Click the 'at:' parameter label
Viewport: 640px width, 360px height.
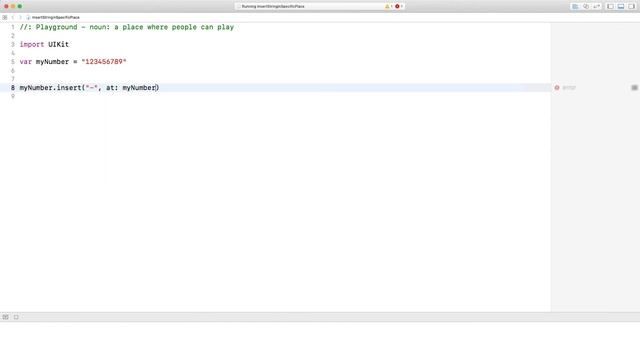coord(112,88)
